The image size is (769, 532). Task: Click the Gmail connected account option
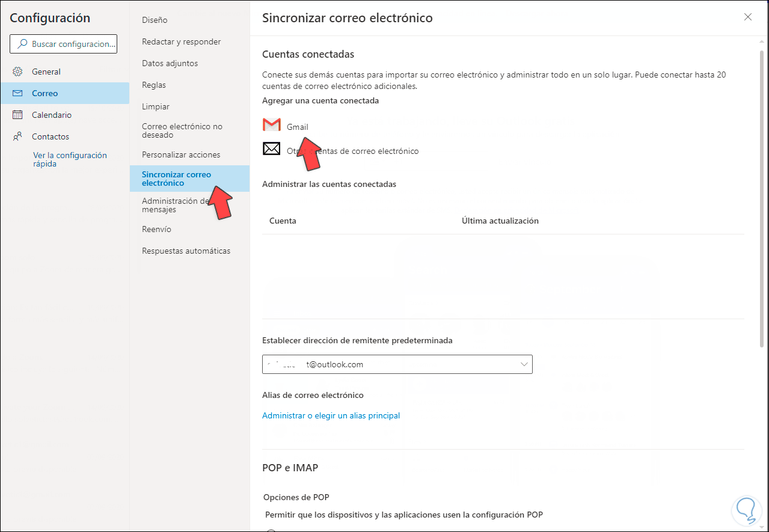(298, 127)
